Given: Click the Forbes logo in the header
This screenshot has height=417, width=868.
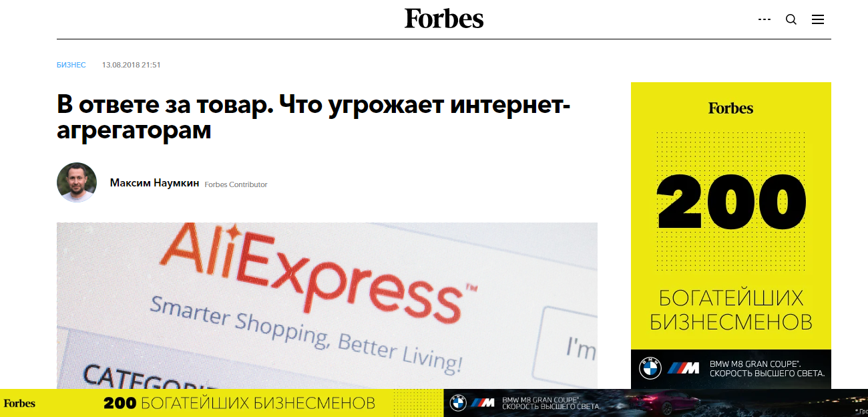Looking at the screenshot, I should point(444,18).
